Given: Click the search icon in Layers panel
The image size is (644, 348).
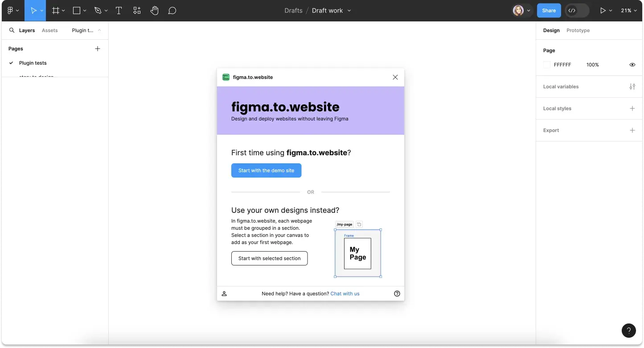Looking at the screenshot, I should (x=12, y=30).
